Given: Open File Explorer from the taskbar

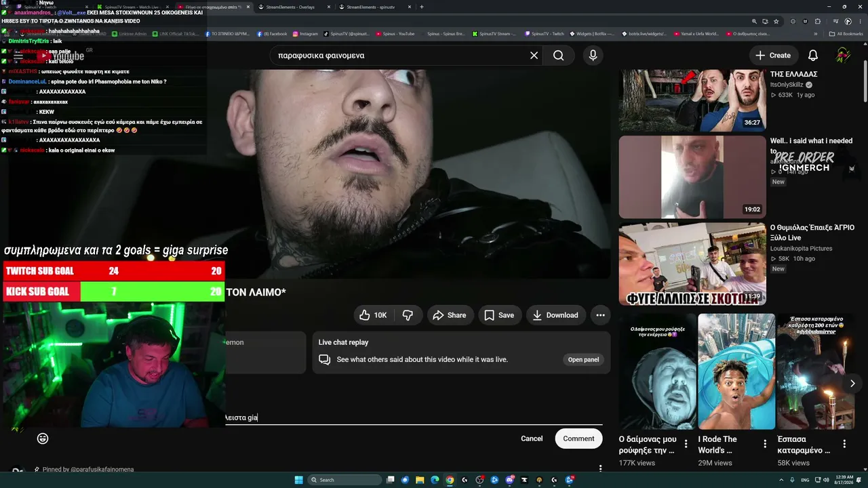Looking at the screenshot, I should (420, 480).
